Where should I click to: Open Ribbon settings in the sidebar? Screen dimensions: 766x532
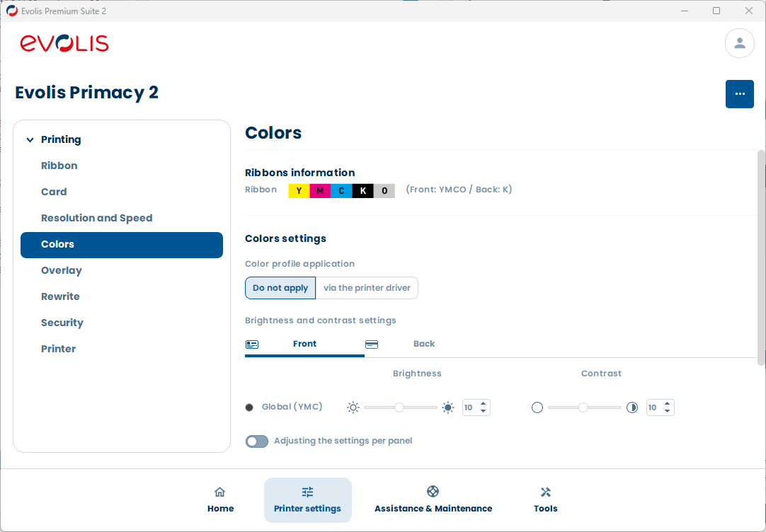click(59, 166)
